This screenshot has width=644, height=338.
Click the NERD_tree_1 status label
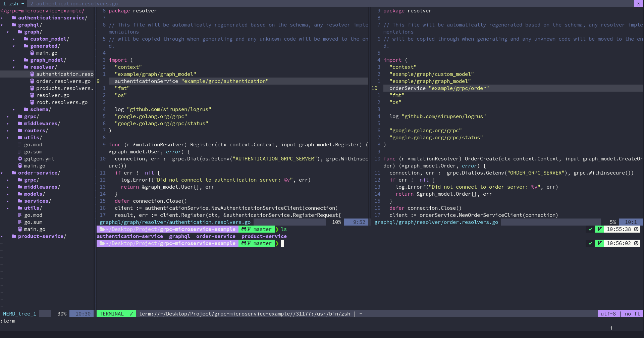pyautogui.click(x=19, y=314)
